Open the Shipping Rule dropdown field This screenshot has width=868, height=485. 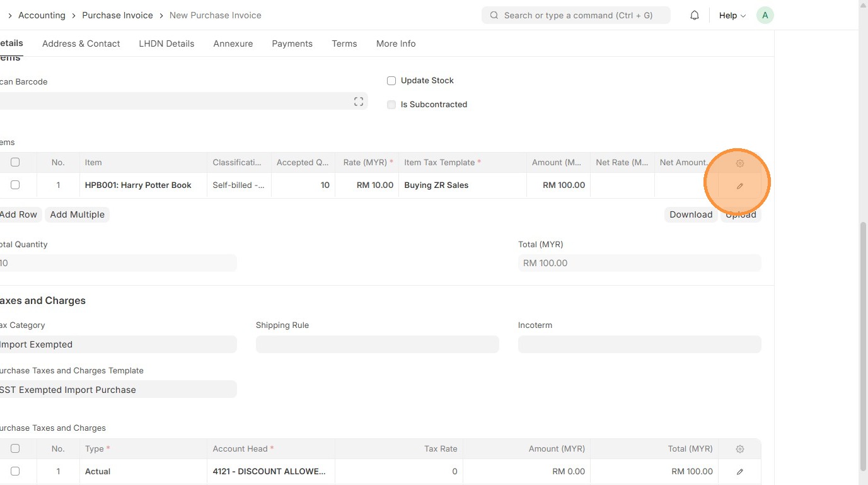click(x=377, y=344)
